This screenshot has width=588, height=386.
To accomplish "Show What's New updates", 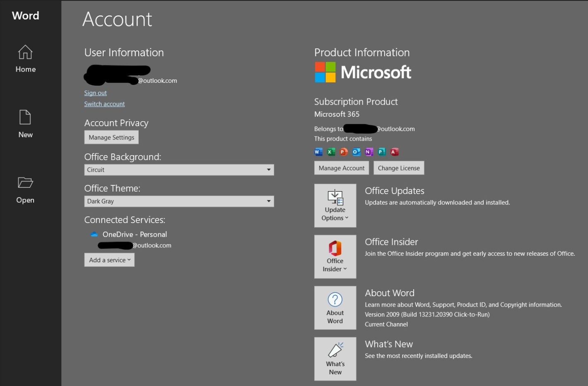I will pos(335,359).
